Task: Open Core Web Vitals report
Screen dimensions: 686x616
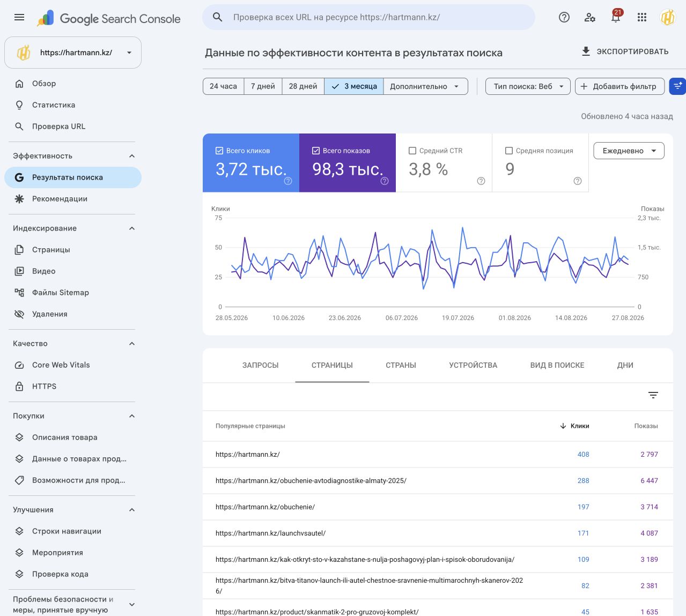Action: tap(73, 365)
